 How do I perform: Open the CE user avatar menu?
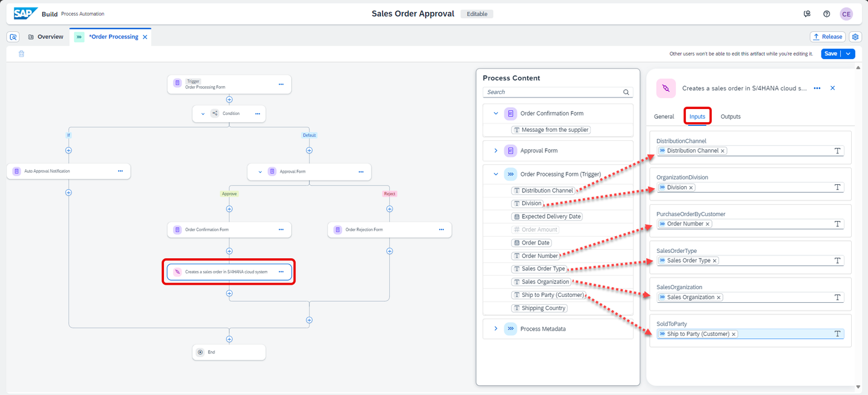click(x=846, y=14)
